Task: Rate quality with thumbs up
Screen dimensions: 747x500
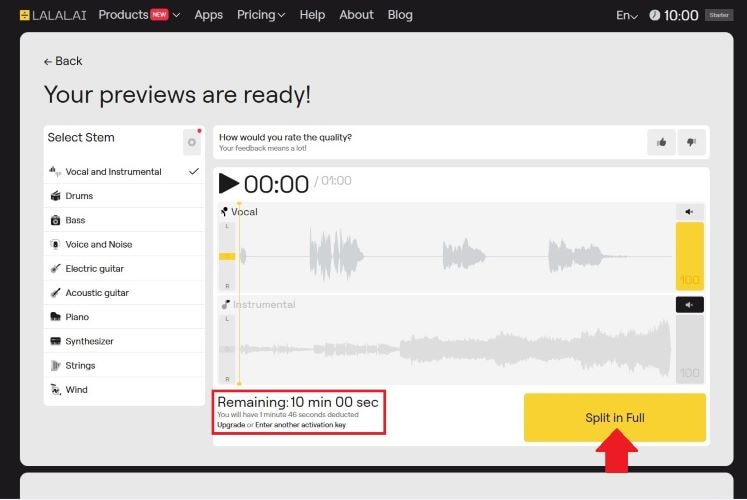Action: click(x=661, y=142)
